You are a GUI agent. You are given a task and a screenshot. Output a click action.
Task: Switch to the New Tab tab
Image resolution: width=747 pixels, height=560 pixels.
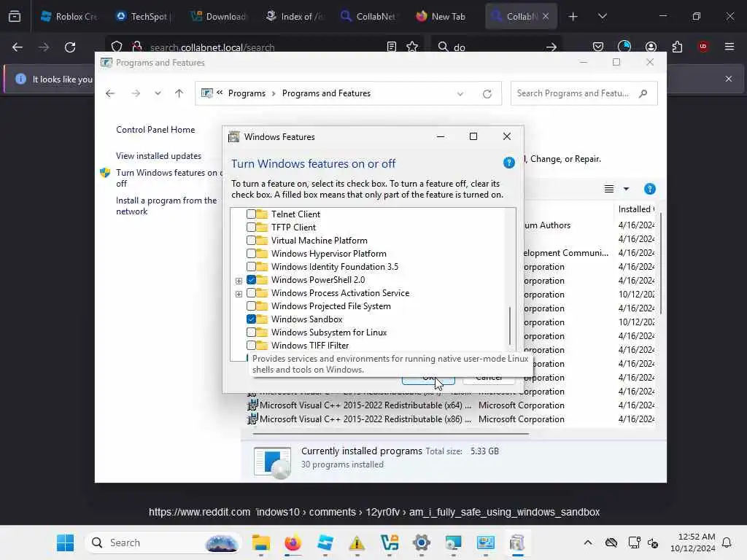(x=441, y=16)
